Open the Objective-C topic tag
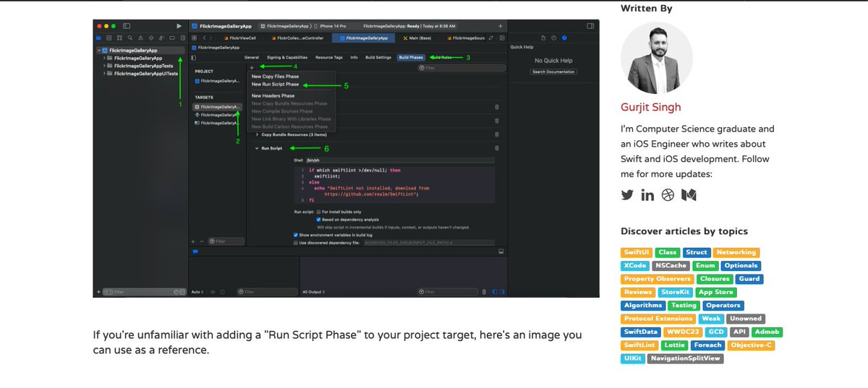The width and height of the screenshot is (868, 388). pyautogui.click(x=752, y=345)
